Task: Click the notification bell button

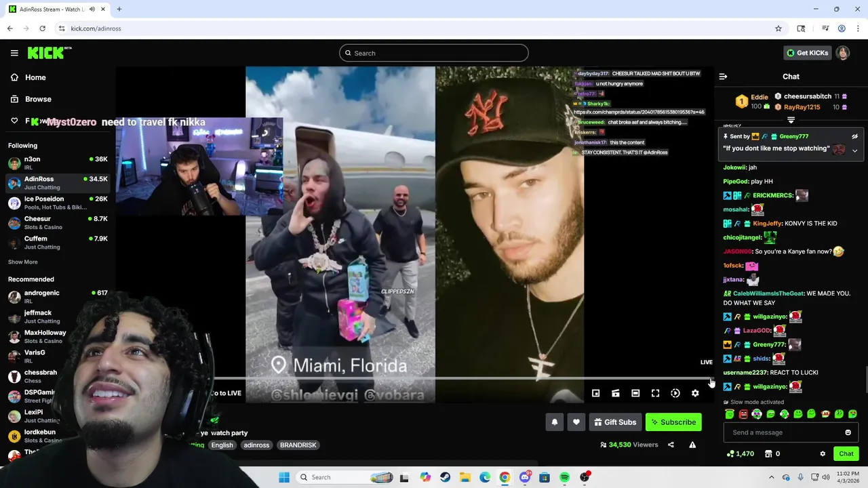Action: tap(554, 422)
